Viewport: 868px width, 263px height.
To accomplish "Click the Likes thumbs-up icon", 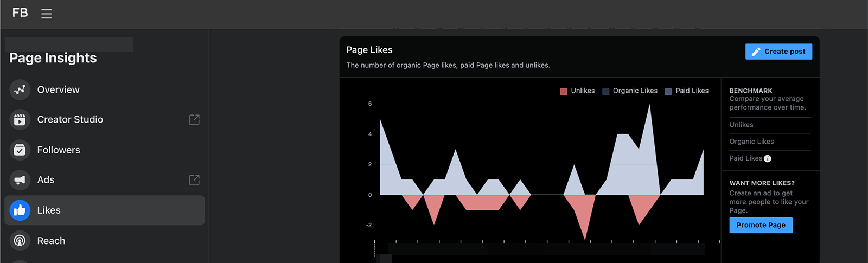I will [20, 210].
